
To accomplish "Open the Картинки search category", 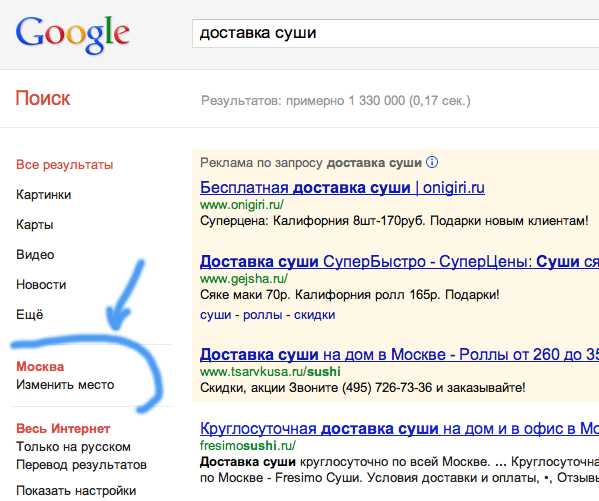I will (44, 195).
